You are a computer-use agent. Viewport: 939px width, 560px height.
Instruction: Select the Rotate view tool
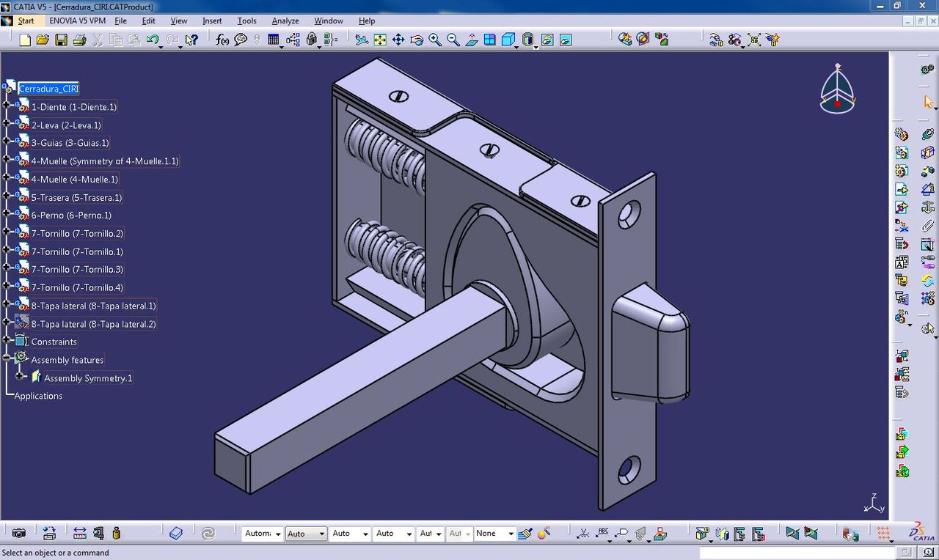(x=417, y=40)
